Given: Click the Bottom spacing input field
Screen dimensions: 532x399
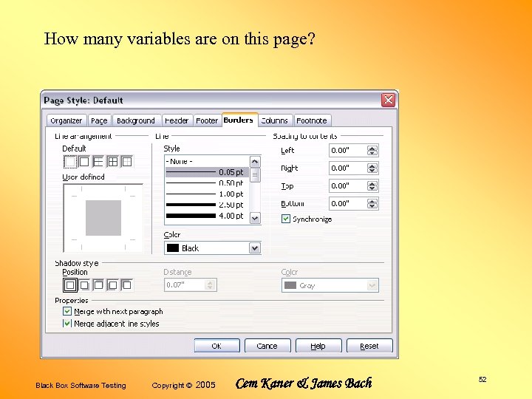Looking at the screenshot, I should click(348, 204).
